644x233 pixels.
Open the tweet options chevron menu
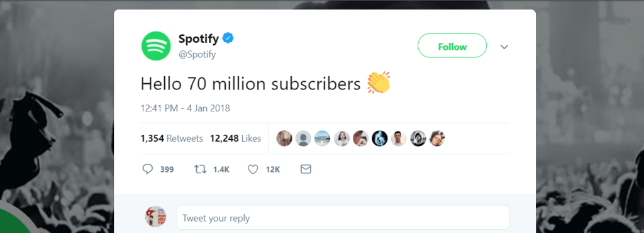click(504, 47)
